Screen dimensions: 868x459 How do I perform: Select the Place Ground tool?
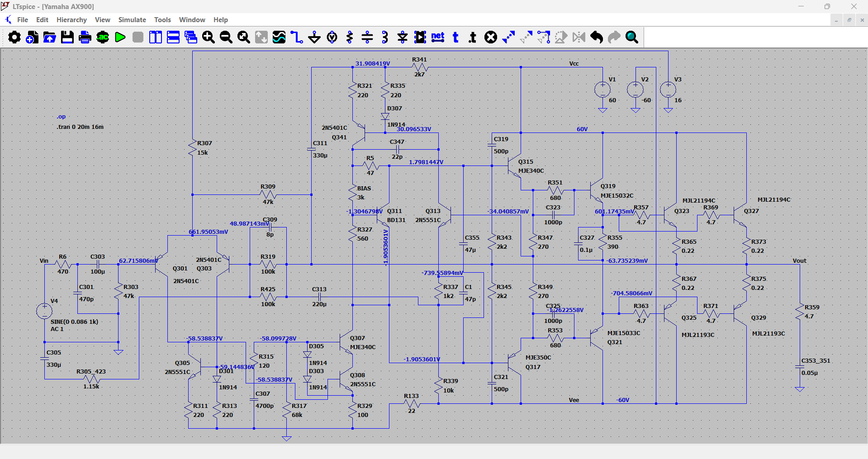(314, 37)
